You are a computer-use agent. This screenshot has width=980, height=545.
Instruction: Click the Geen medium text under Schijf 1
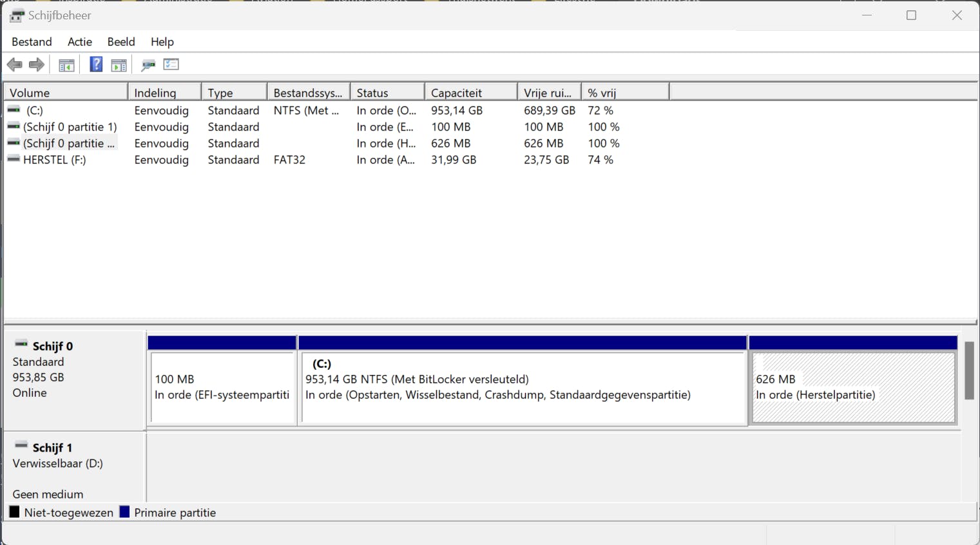click(x=48, y=495)
